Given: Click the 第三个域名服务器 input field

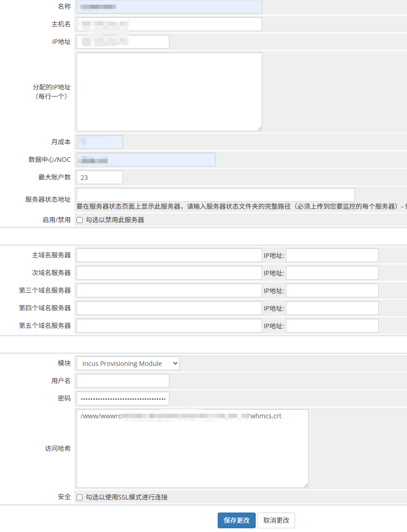Looking at the screenshot, I should 169,290.
